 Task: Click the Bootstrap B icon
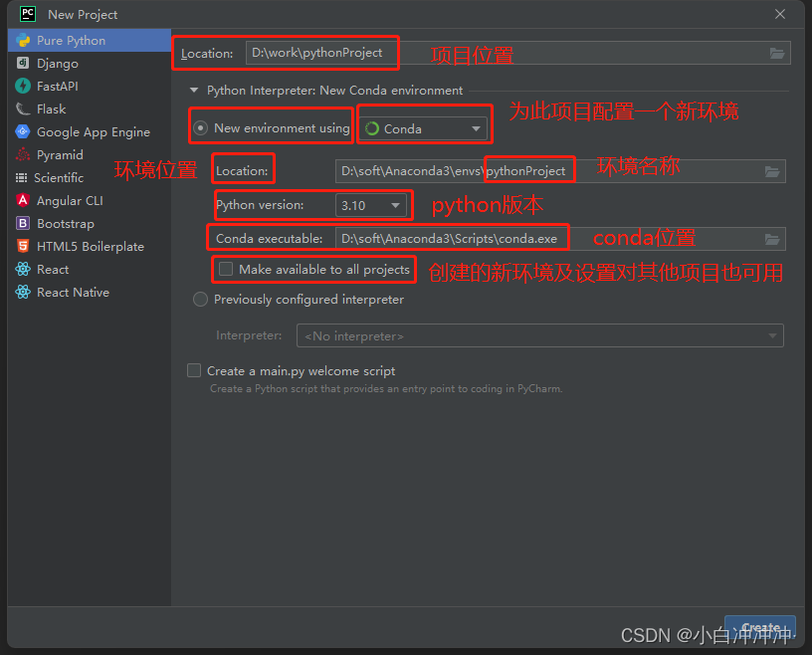coord(23,223)
